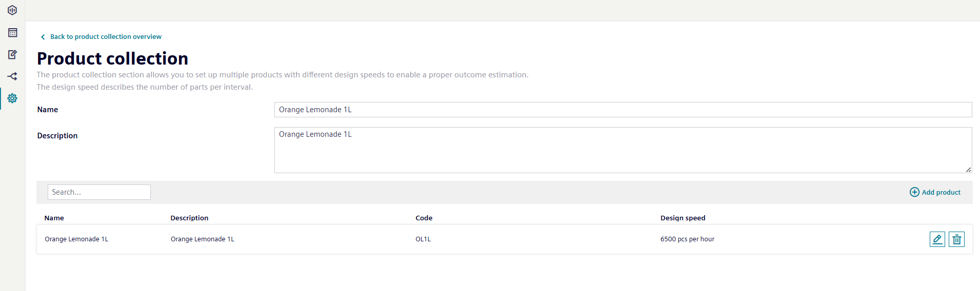Click the Add product link

pos(941,193)
